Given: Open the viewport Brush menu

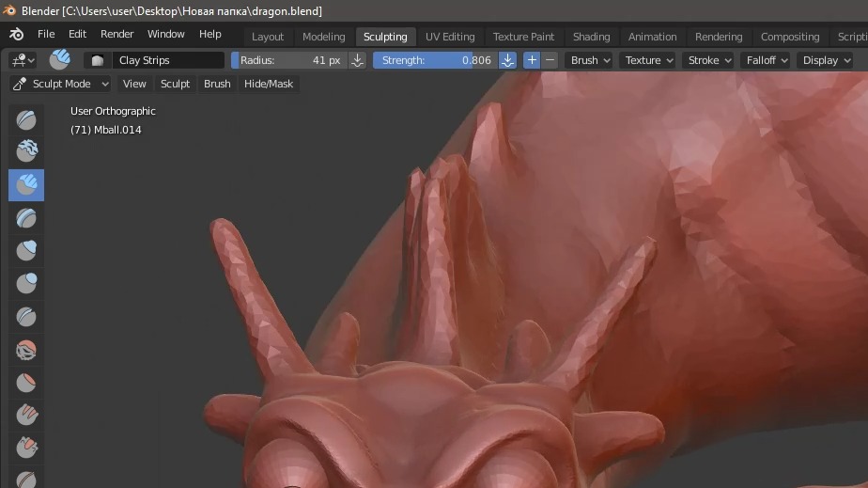Looking at the screenshot, I should click(x=217, y=84).
